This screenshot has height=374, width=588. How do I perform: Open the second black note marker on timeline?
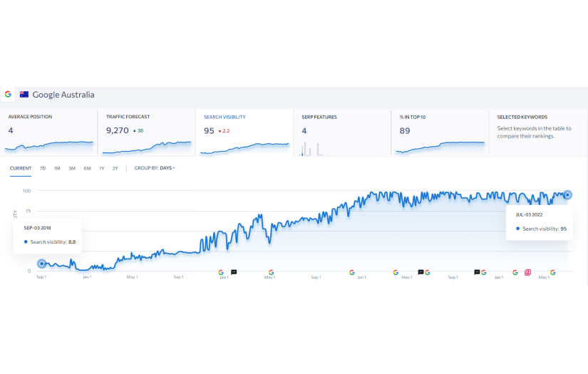click(421, 272)
